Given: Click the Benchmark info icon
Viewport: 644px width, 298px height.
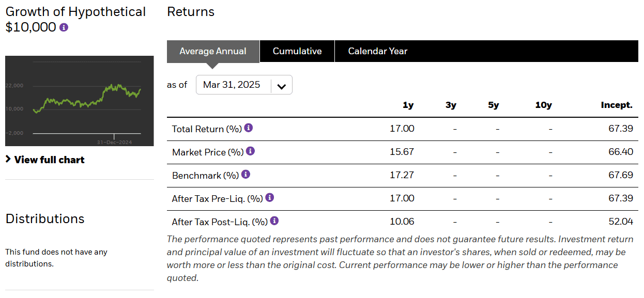Looking at the screenshot, I should (x=246, y=174).
